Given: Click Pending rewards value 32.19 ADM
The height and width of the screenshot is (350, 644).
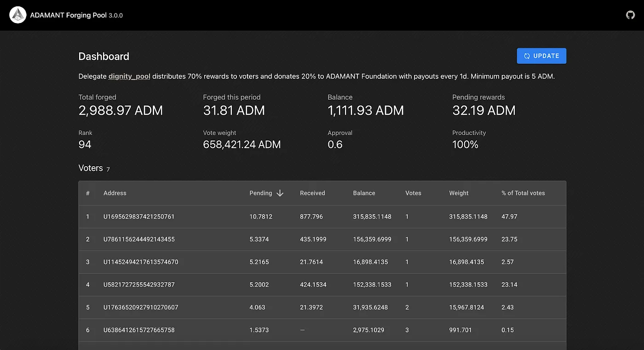Looking at the screenshot, I should [484, 111].
